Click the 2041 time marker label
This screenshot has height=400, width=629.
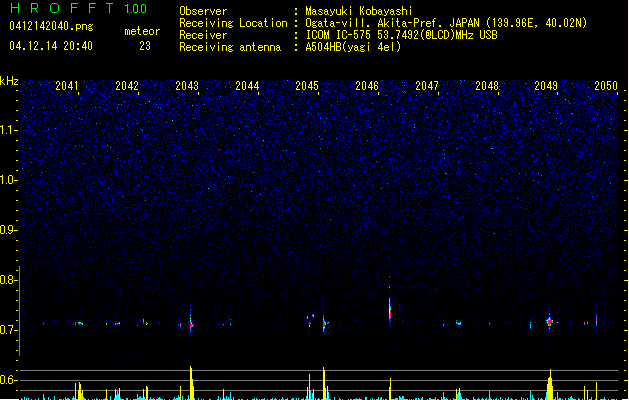coord(67,85)
